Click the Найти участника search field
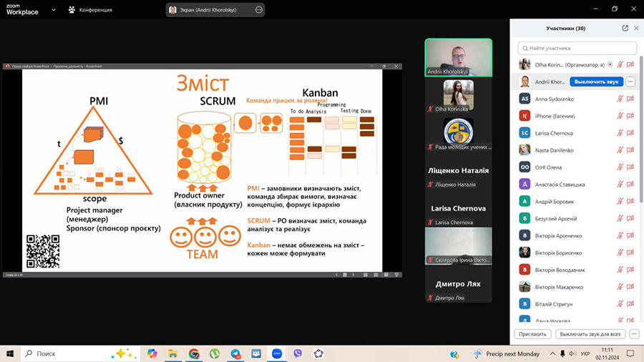The width and height of the screenshot is (644, 362). coord(577,48)
